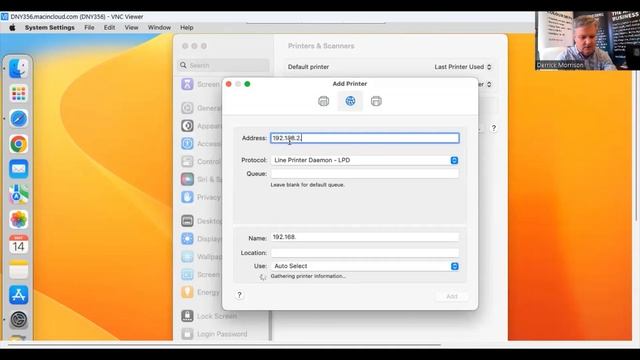Select the Default printer tab icon
The width and height of the screenshot is (640, 360).
point(323,101)
